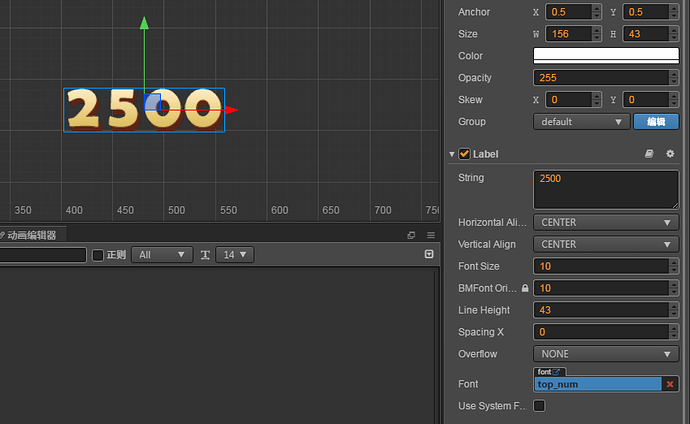Click the font size T icon
Screen dimensions: 690x424
point(205,255)
